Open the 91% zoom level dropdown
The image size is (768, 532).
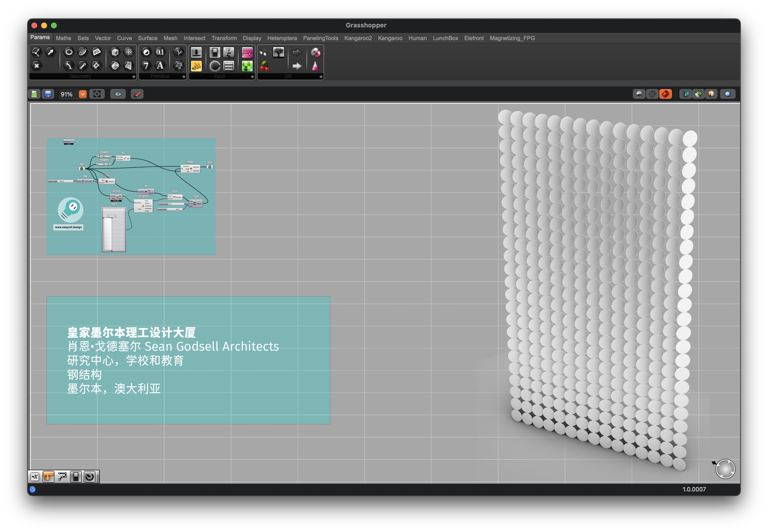[x=82, y=94]
